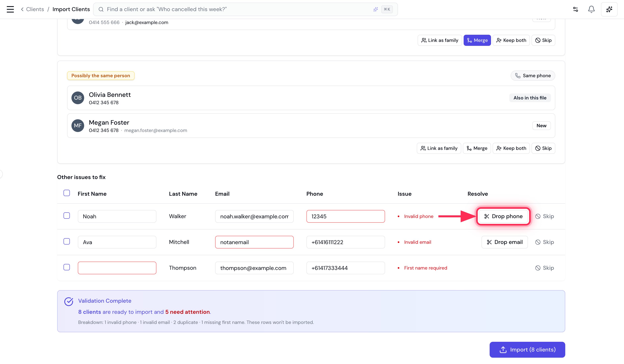The height and width of the screenshot is (364, 624).
Task: Click the Last Name cell Thompson
Action: [x=182, y=268]
